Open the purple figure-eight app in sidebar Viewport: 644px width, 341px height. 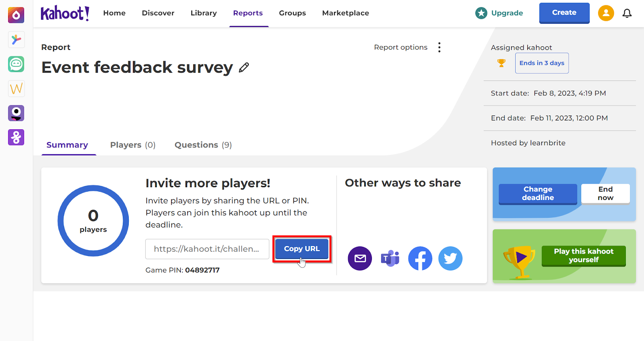(16, 137)
